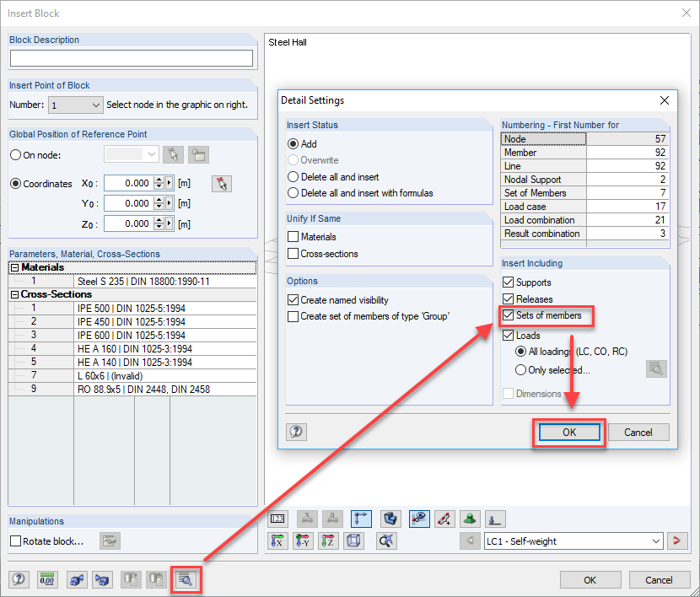This screenshot has height=597, width=700.
Task: Open help in Detail Settings dialog
Action: [x=296, y=432]
